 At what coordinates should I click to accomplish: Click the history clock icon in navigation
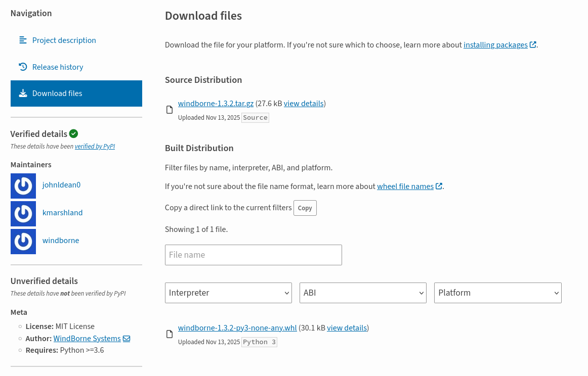23,67
